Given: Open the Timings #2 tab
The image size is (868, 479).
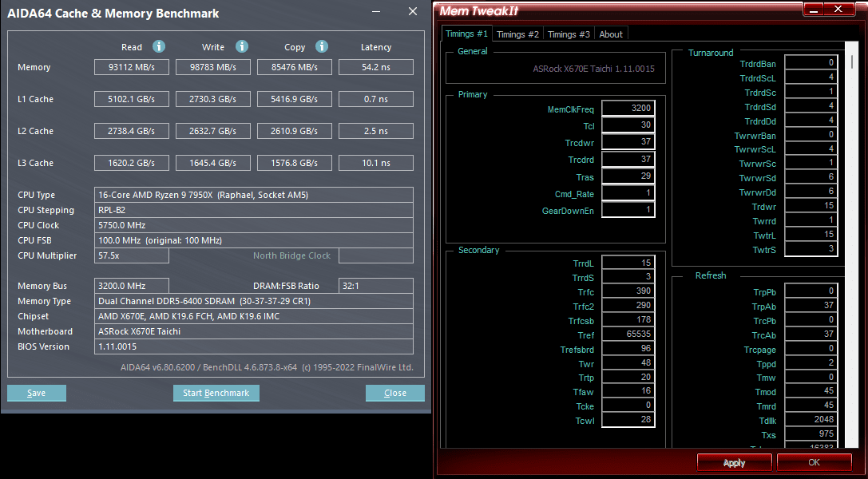Looking at the screenshot, I should [517, 34].
